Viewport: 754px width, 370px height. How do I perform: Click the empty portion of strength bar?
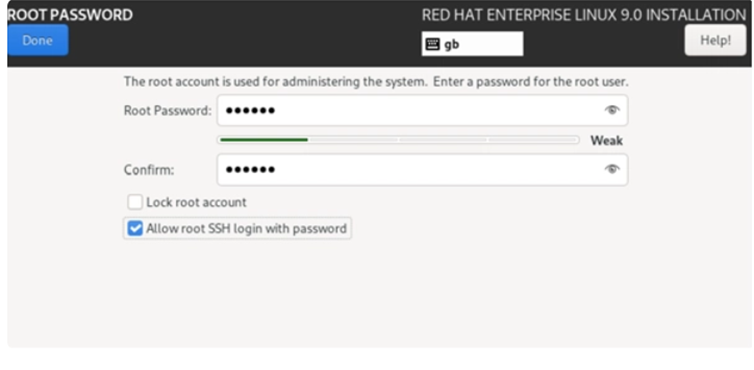(x=443, y=140)
